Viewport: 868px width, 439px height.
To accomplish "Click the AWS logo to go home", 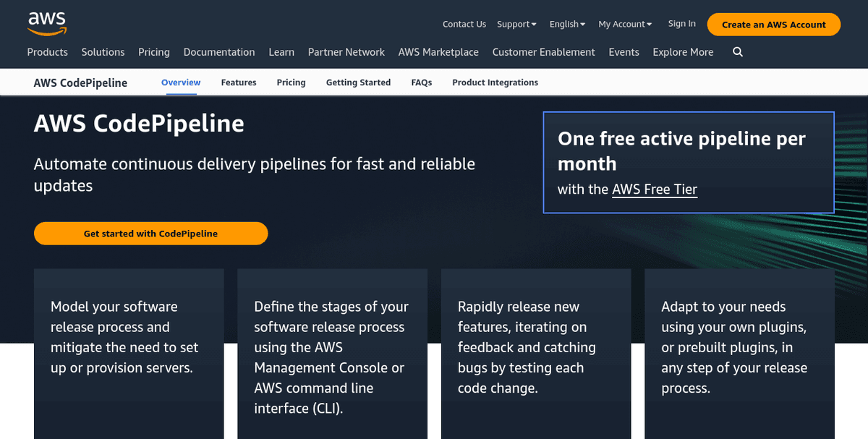I will click(46, 24).
